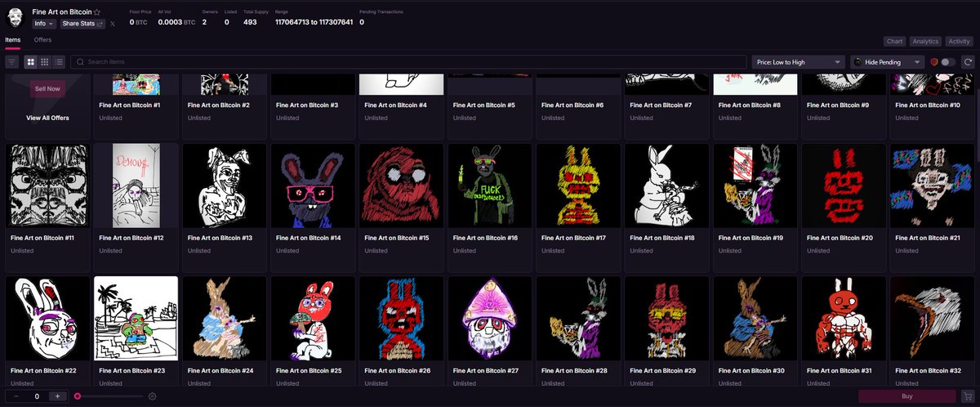
Task: Open Fine Art on Bitcoin #30 thumbnail
Action: click(x=755, y=319)
